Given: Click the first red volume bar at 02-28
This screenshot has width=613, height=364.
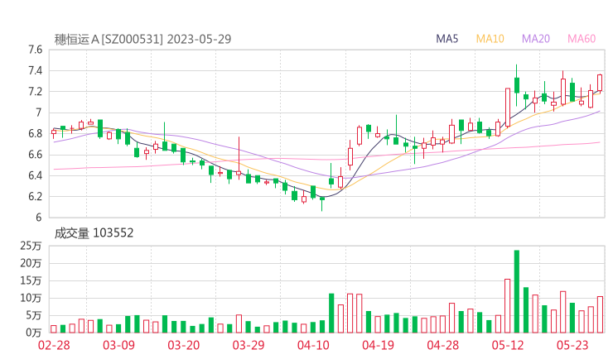Looking at the screenshot, I should point(54,329).
